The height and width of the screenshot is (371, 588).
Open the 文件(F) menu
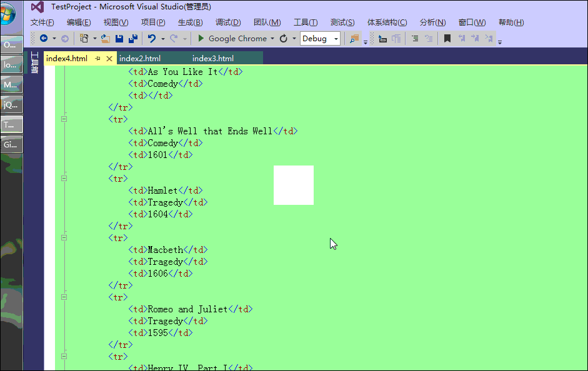pos(42,22)
